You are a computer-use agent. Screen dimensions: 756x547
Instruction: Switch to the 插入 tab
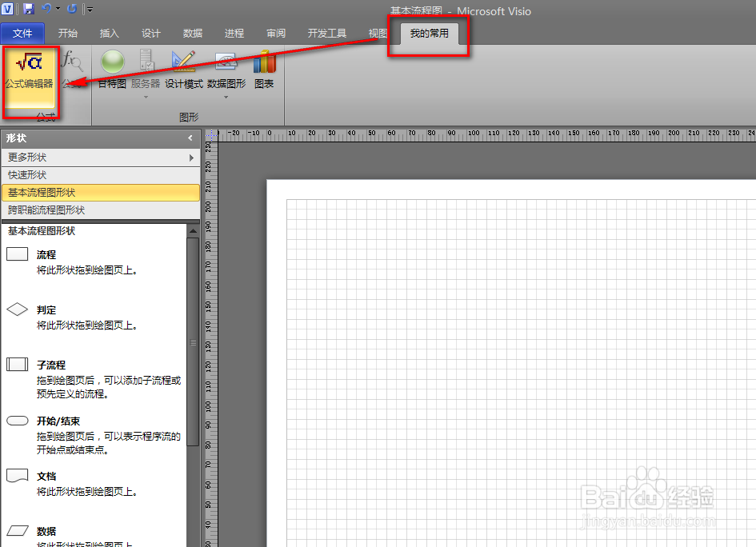[x=110, y=34]
